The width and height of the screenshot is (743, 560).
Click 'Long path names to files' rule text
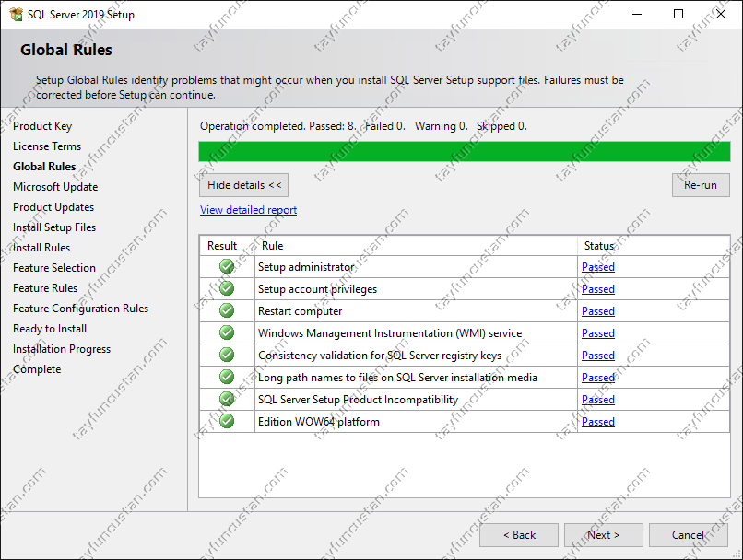(x=397, y=378)
